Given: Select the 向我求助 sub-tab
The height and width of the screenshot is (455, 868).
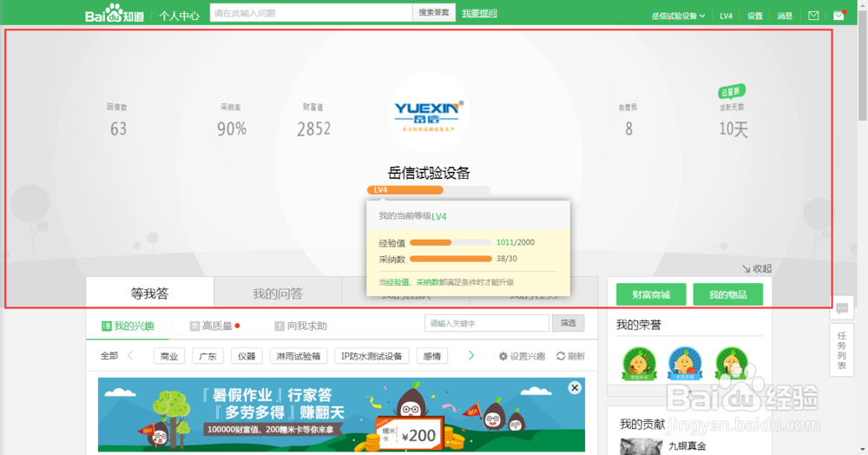Looking at the screenshot, I should coord(300,326).
